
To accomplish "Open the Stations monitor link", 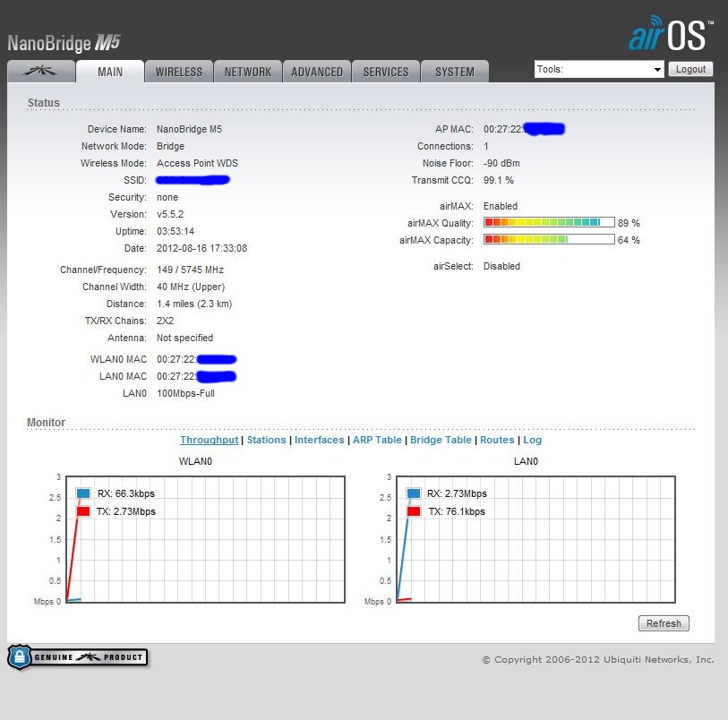I will (x=267, y=440).
